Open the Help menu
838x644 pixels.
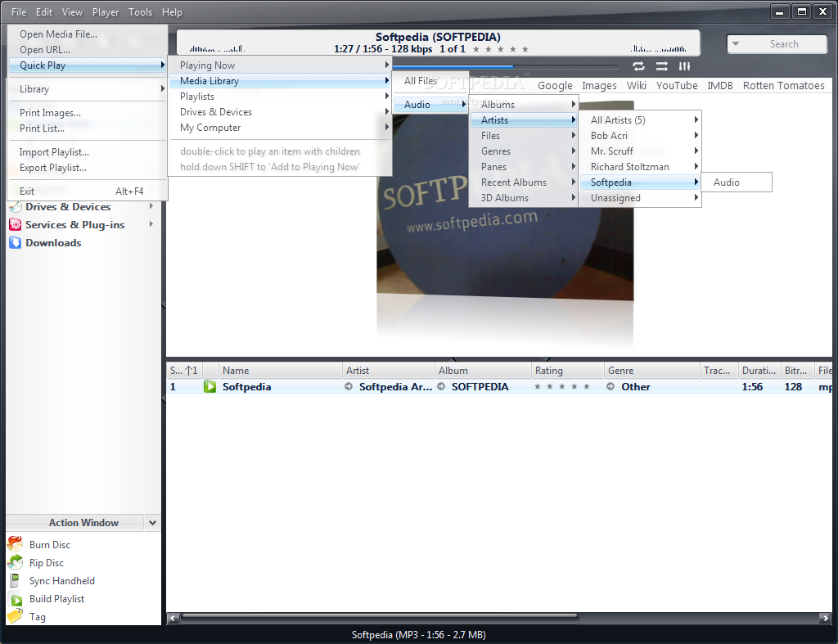(x=172, y=11)
